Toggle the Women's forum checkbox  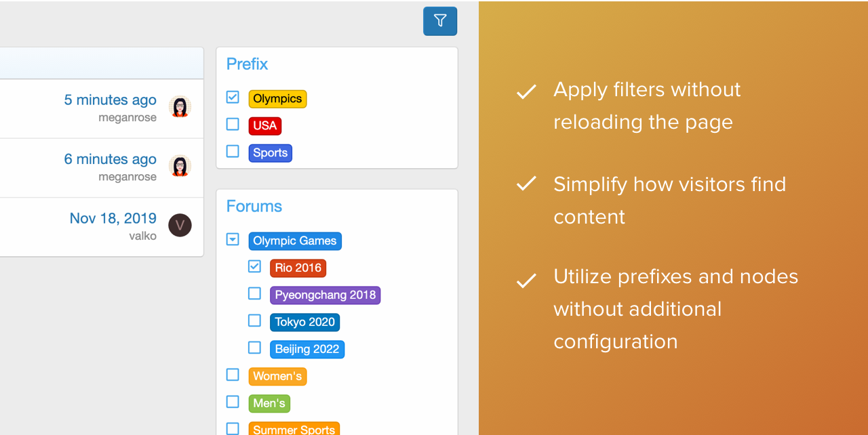[x=233, y=375]
